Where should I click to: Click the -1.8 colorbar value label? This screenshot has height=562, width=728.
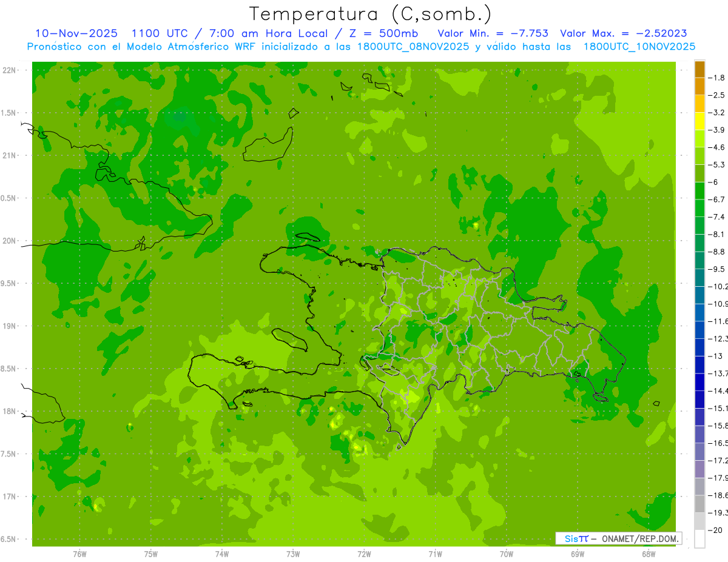pyautogui.click(x=717, y=78)
